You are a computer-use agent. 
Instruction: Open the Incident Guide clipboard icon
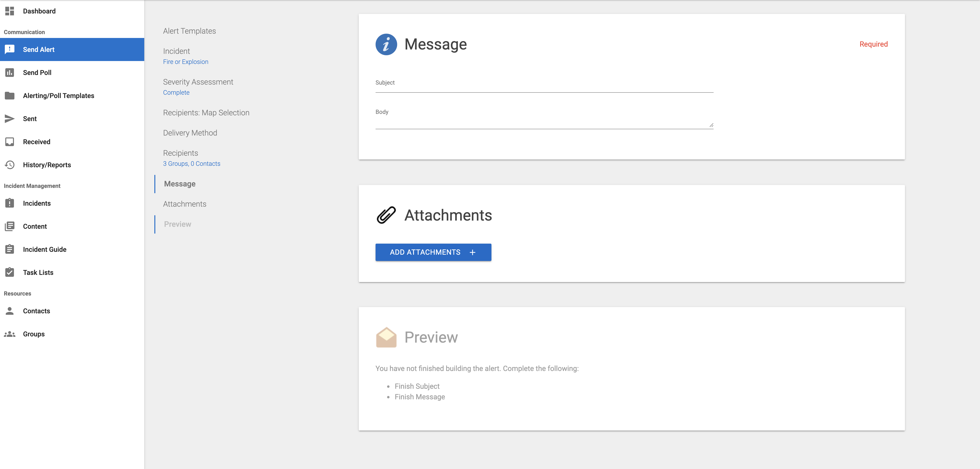(x=10, y=249)
